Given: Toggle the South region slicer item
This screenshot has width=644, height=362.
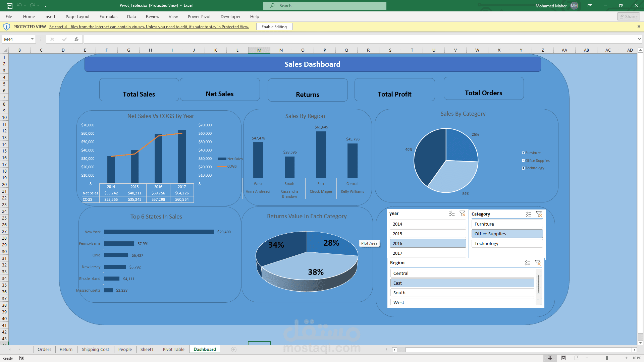Looking at the screenshot, I should click(462, 293).
